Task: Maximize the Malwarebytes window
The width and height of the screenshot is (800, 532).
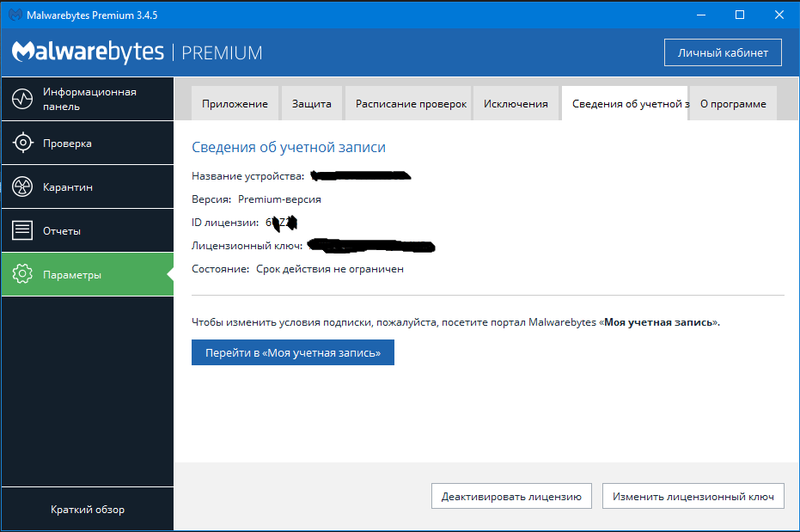Action: coord(740,15)
